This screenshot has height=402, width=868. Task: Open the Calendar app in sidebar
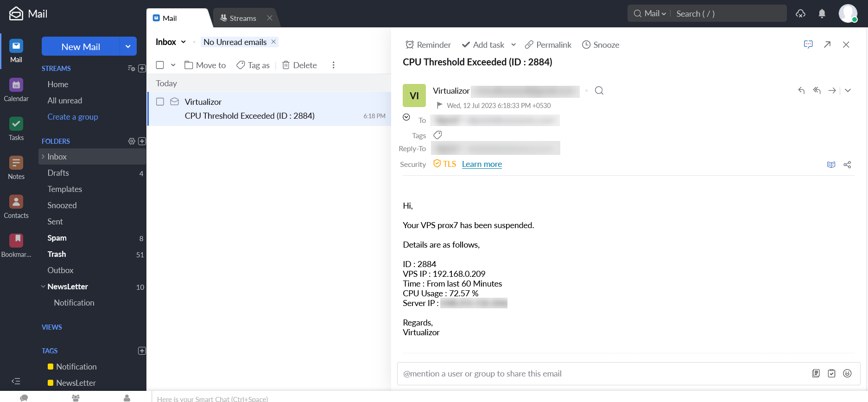click(x=16, y=89)
